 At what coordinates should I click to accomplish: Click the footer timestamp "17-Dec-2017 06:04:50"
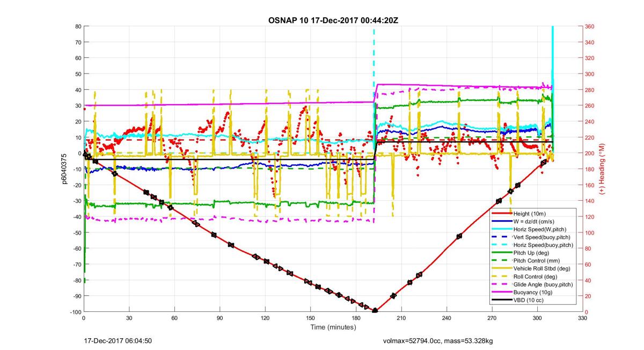click(x=118, y=341)
